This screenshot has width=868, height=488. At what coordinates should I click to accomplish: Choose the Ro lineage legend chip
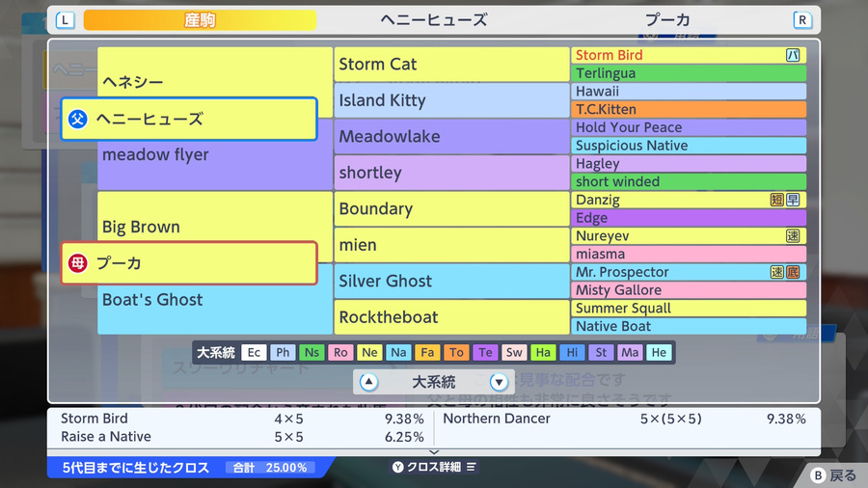point(340,352)
